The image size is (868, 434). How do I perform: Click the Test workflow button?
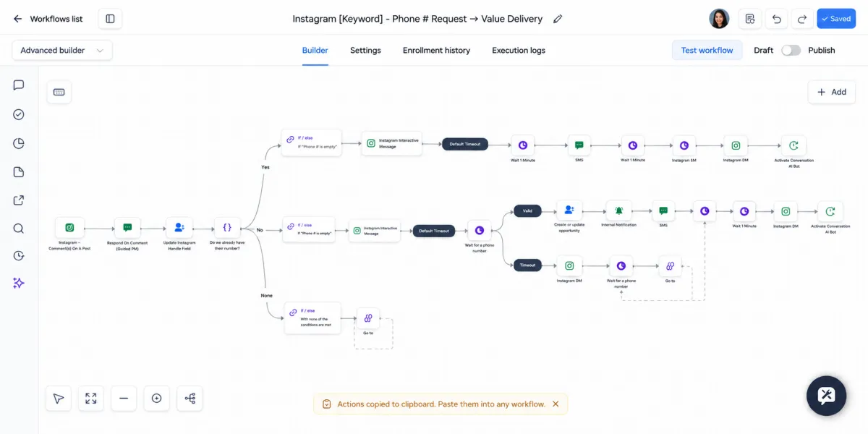click(707, 51)
